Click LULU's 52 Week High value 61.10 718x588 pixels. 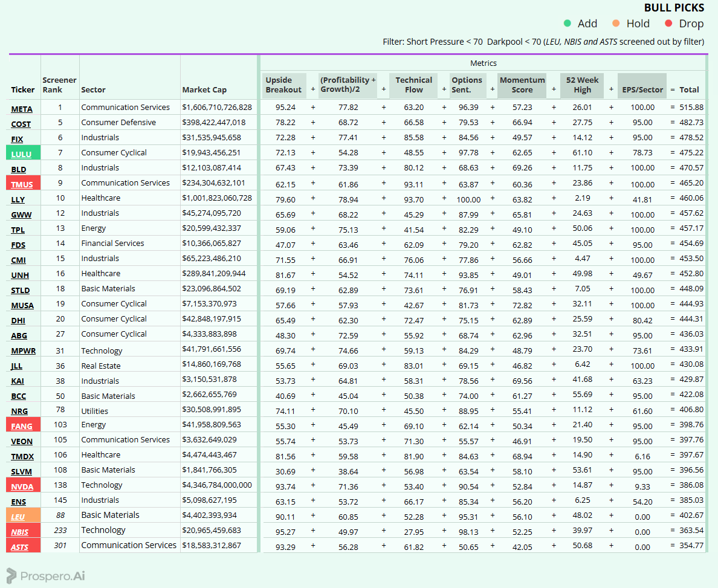[583, 152]
